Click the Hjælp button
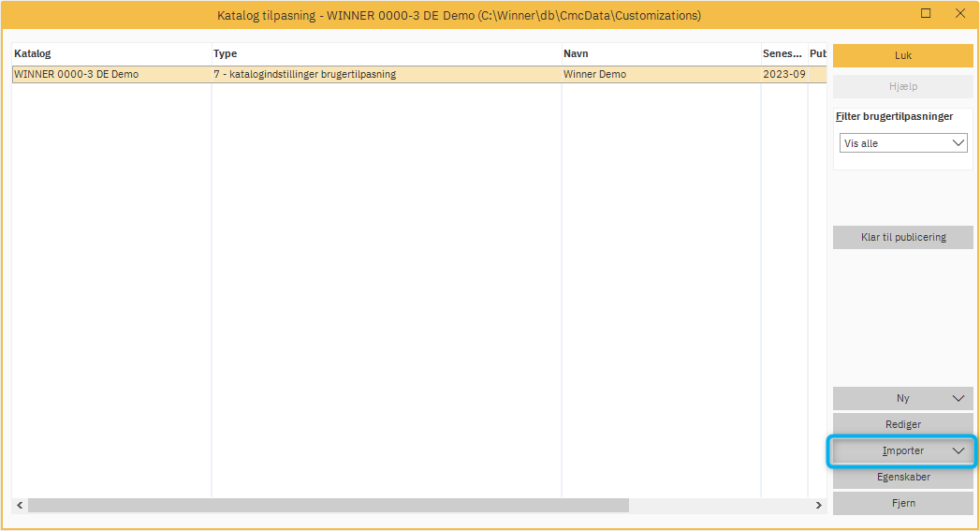 pyautogui.click(x=902, y=86)
